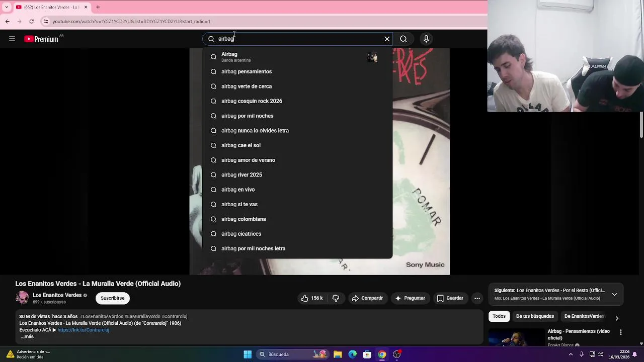Choose suggestion airbag river 2025
Image resolution: width=644 pixels, height=362 pixels.
pyautogui.click(x=297, y=175)
